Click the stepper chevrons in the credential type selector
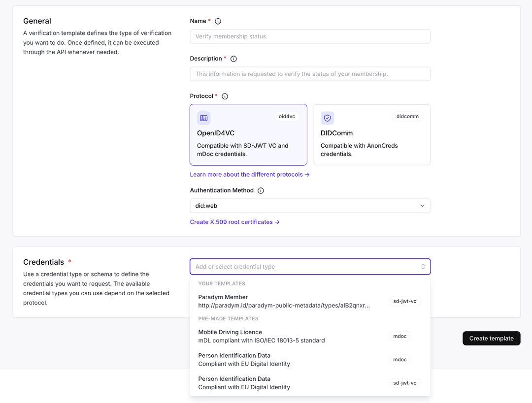The width and height of the screenshot is (532, 403). pyautogui.click(x=423, y=266)
